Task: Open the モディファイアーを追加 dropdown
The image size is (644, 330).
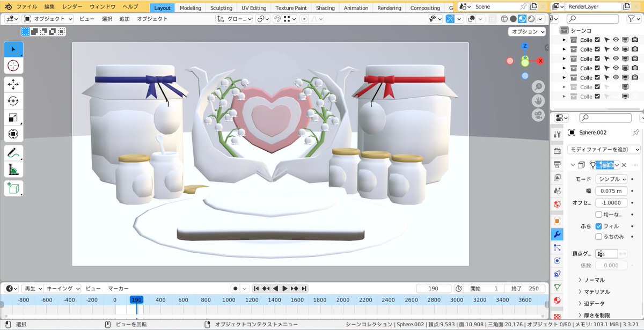Action: [604, 150]
